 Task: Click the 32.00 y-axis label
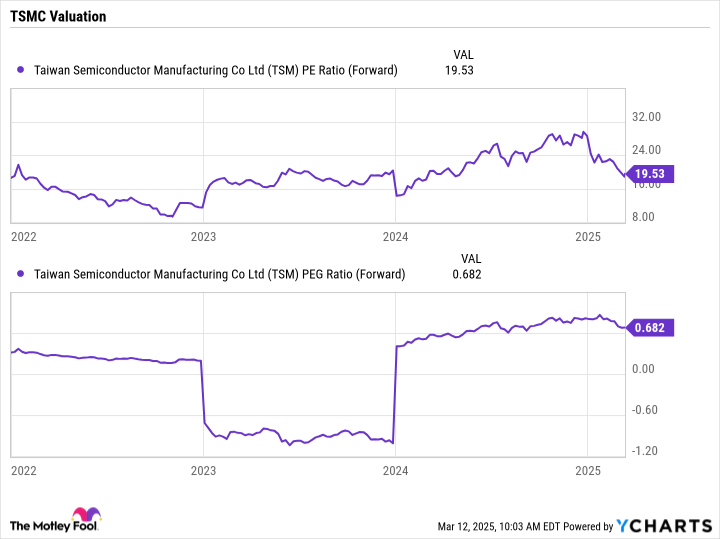[x=648, y=118]
